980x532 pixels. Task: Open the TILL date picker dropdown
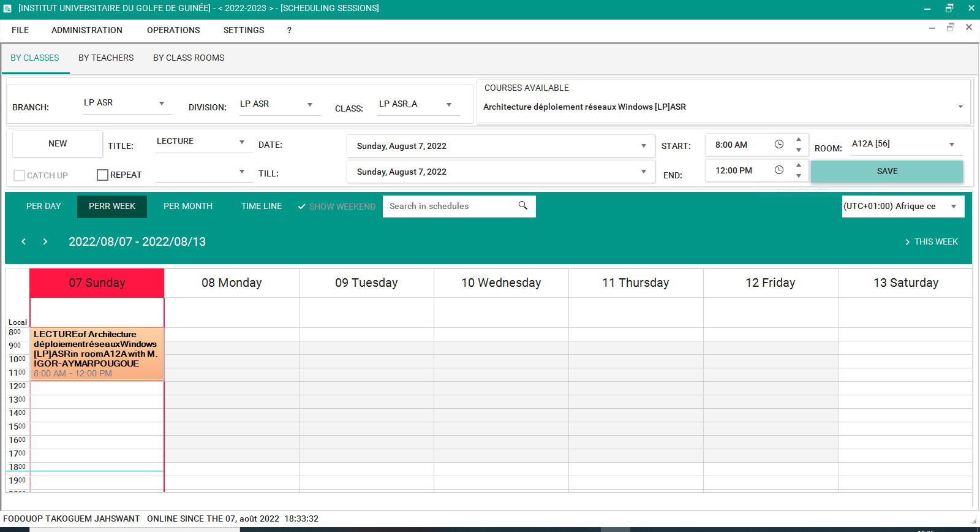coord(644,172)
